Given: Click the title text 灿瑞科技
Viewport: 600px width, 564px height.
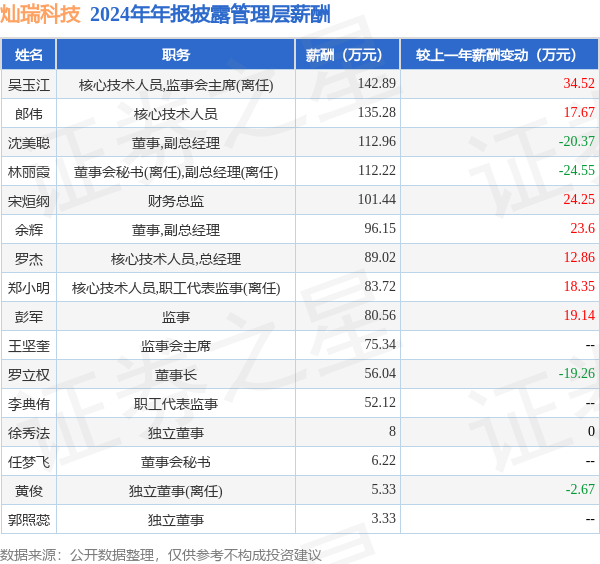Looking at the screenshot, I should click(41, 15).
